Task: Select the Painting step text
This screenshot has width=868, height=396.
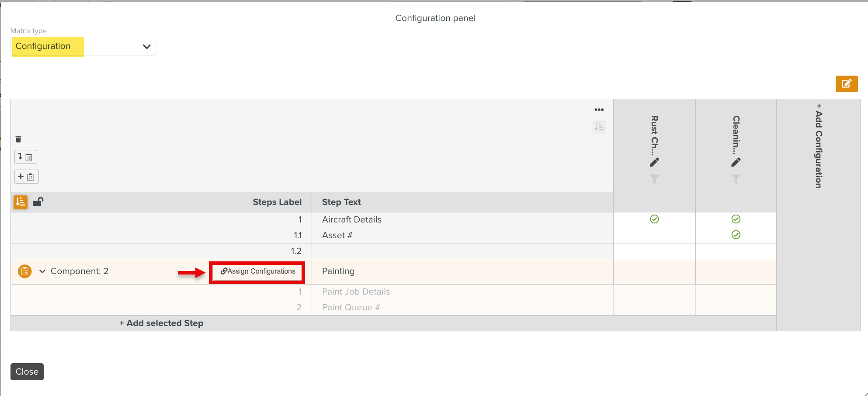Action: pyautogui.click(x=338, y=271)
